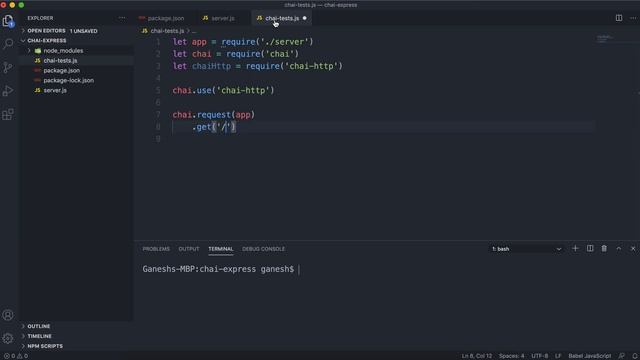Click the minimap preview in editor
The height and width of the screenshot is (360, 640).
[x=605, y=39]
